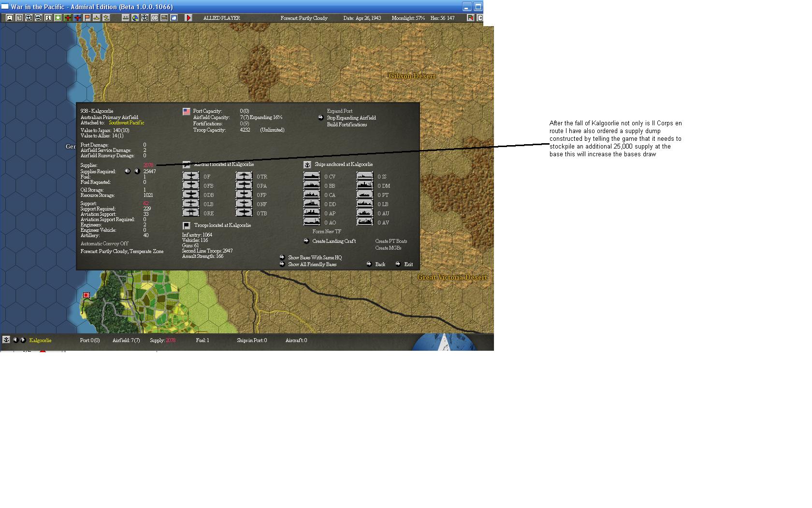Open the globe map icon
The image size is (812, 508).
click(x=135, y=18)
